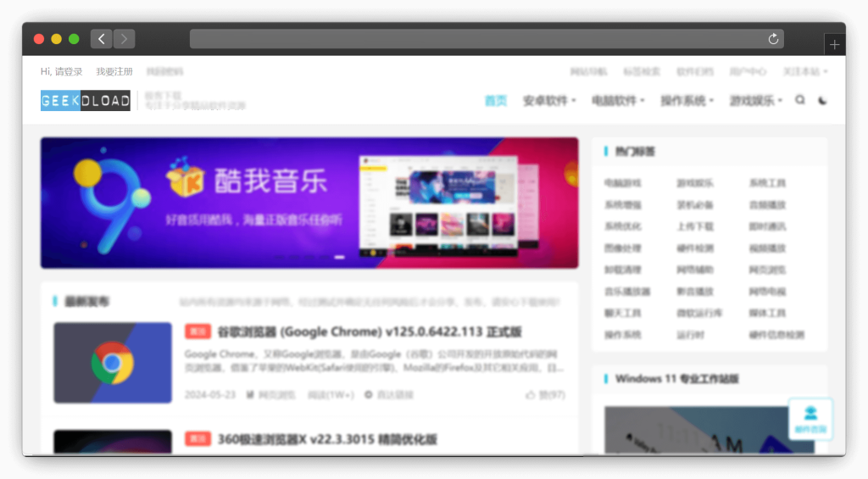Click the 找回密码 link
The height and width of the screenshot is (479, 868).
164,71
